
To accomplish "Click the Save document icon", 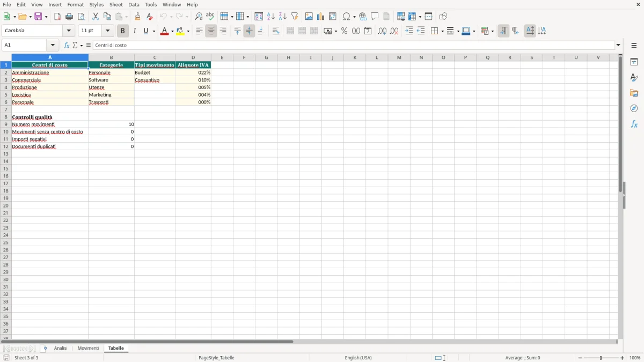I will (x=38, y=17).
